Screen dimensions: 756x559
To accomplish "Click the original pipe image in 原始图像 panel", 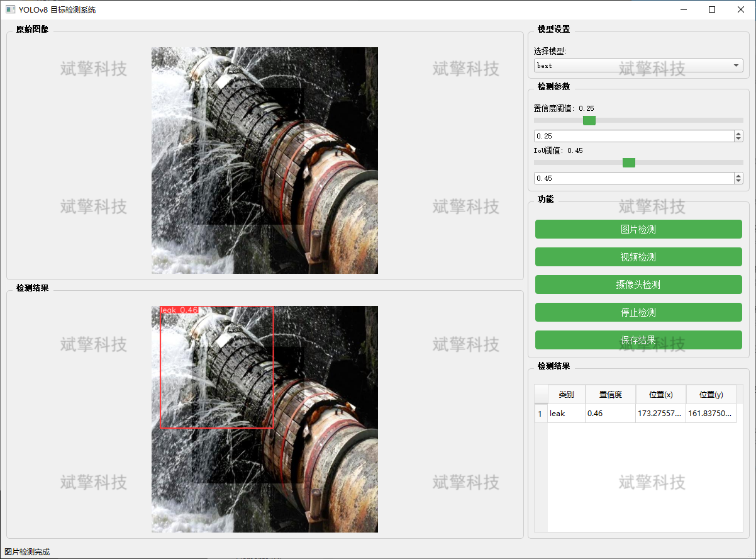I will (x=265, y=161).
